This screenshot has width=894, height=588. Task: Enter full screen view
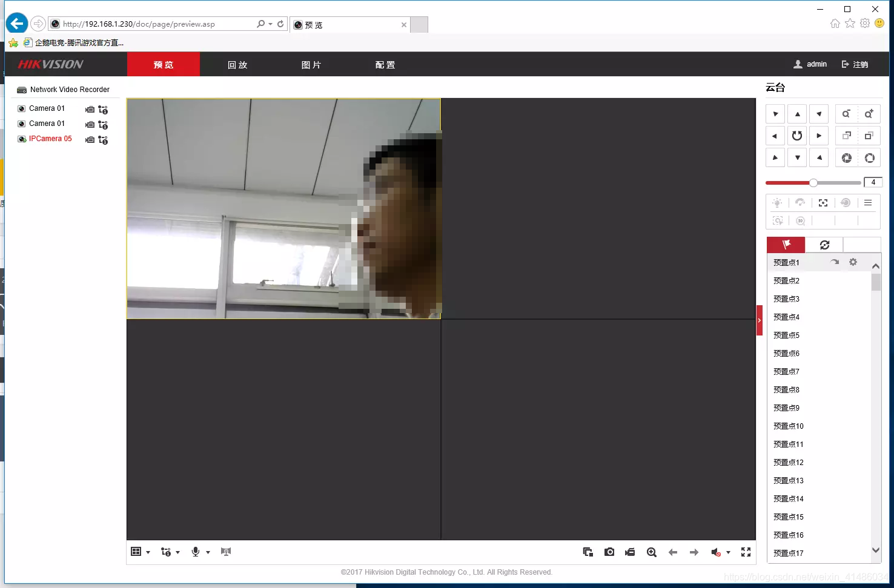(x=746, y=552)
